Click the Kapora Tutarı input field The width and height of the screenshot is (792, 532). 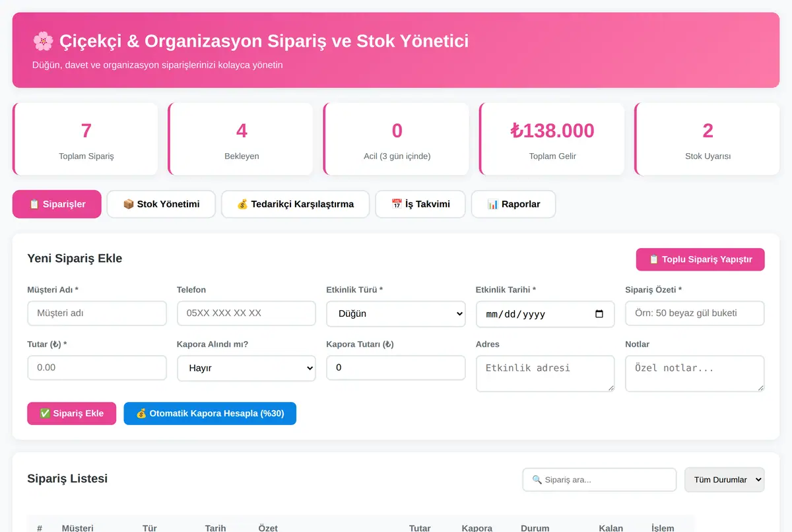[x=396, y=368]
